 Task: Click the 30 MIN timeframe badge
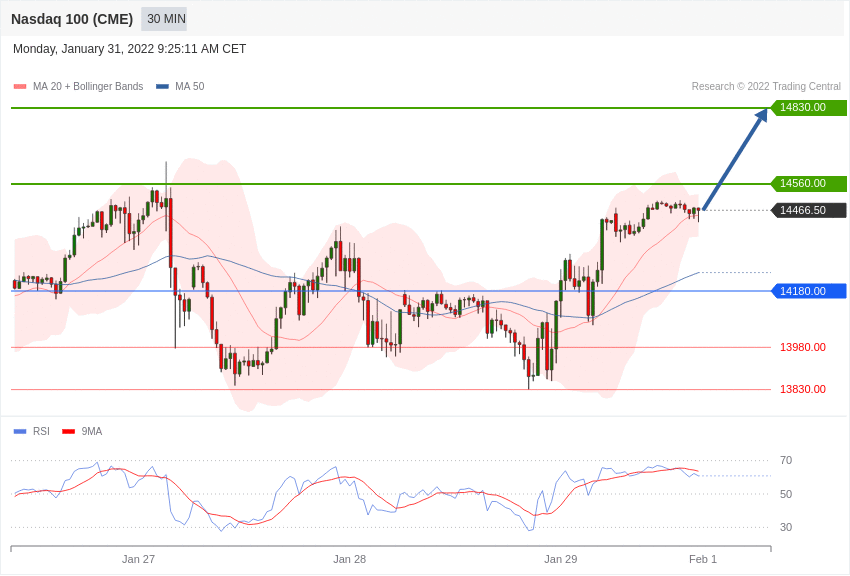tap(164, 19)
